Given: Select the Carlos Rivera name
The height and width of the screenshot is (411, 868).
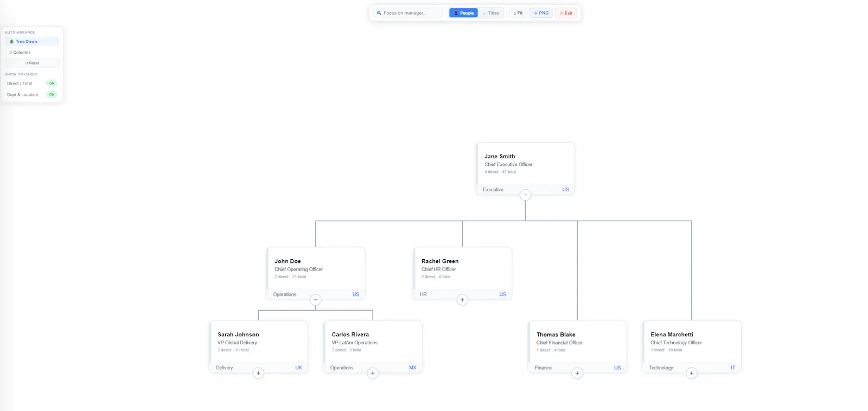Looking at the screenshot, I should [350, 335].
